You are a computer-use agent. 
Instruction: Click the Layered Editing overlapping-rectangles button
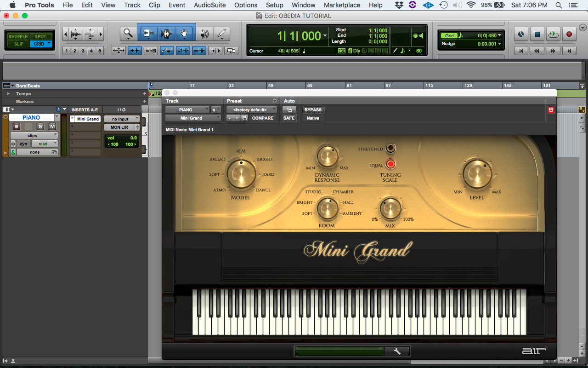[232, 51]
